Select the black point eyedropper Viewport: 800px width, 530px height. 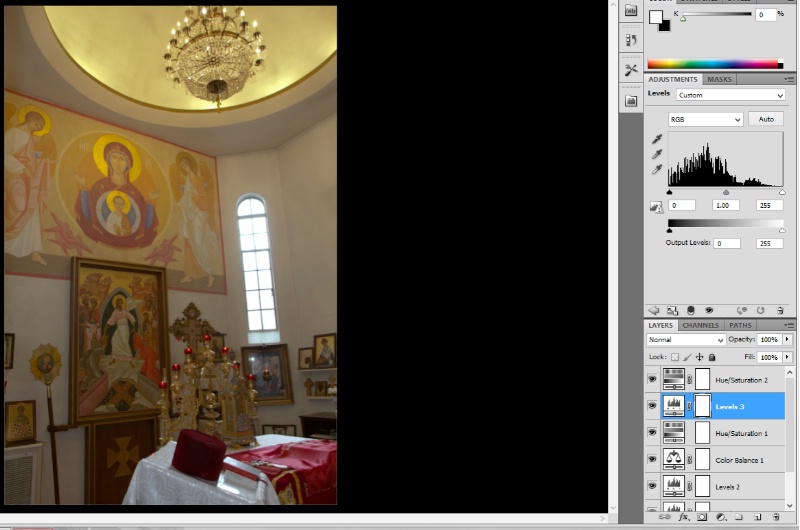click(657, 139)
